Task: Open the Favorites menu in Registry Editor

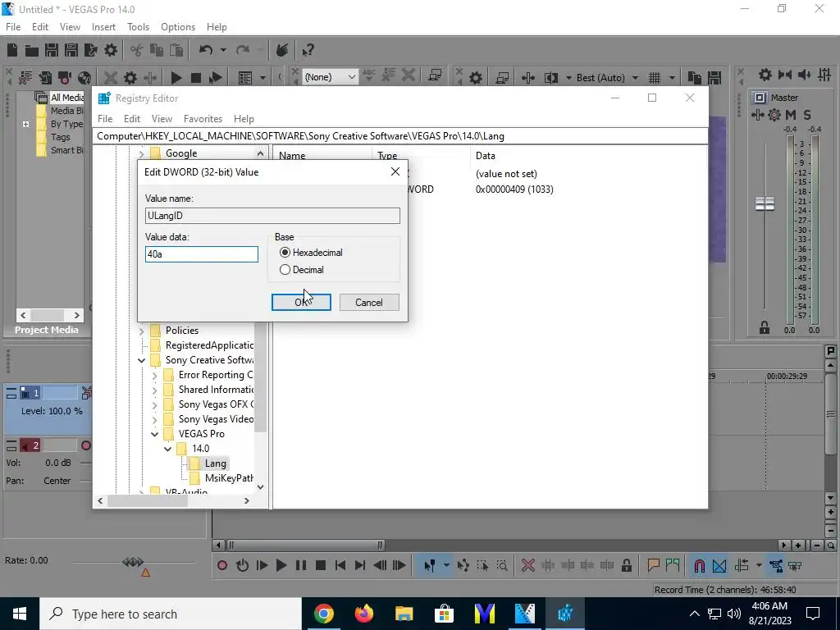Action: click(x=203, y=119)
